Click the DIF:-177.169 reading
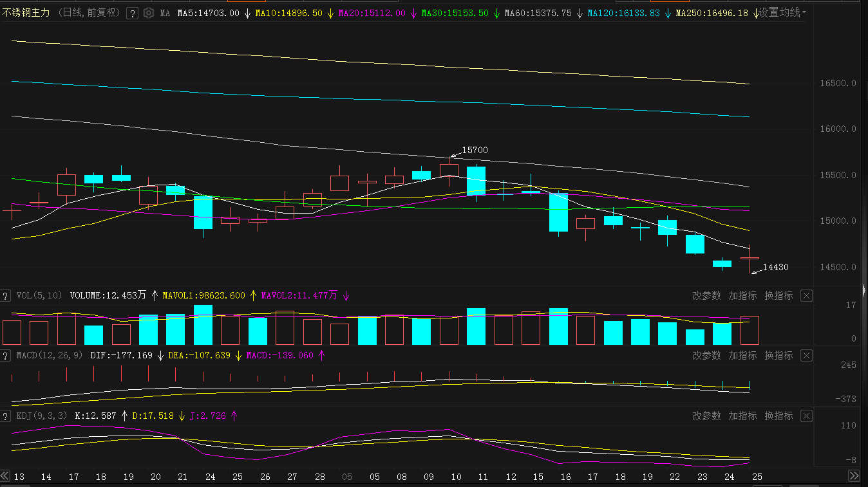The width and height of the screenshot is (868, 487). tap(122, 356)
